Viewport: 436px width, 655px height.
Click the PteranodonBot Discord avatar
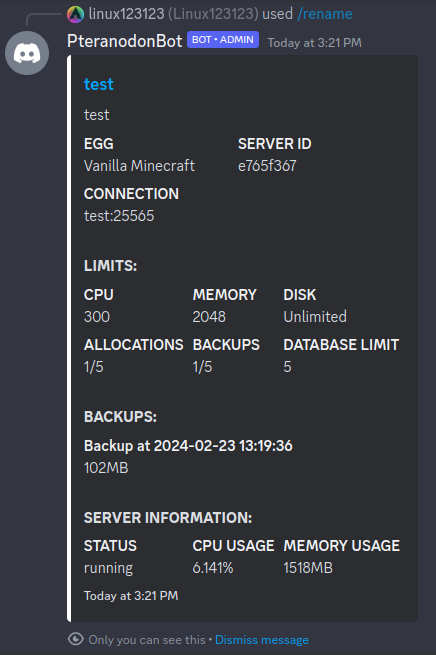click(27, 53)
